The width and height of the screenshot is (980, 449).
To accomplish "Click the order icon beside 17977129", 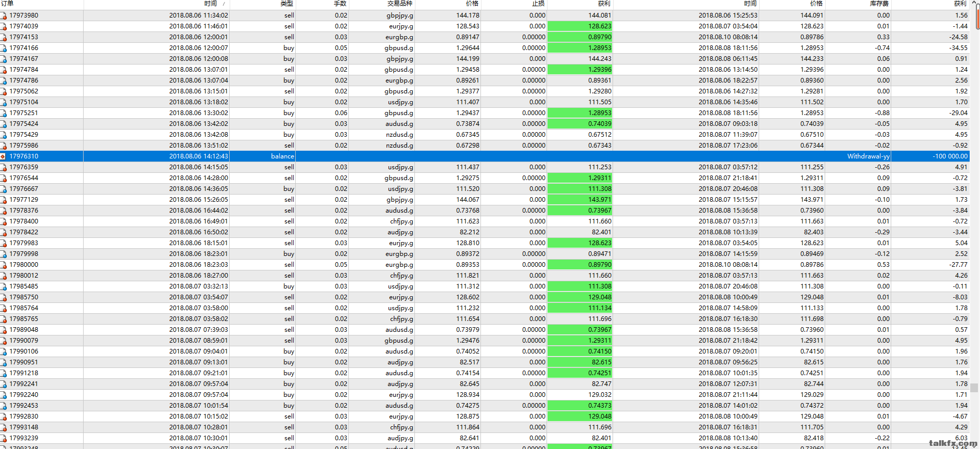I will (x=4, y=200).
